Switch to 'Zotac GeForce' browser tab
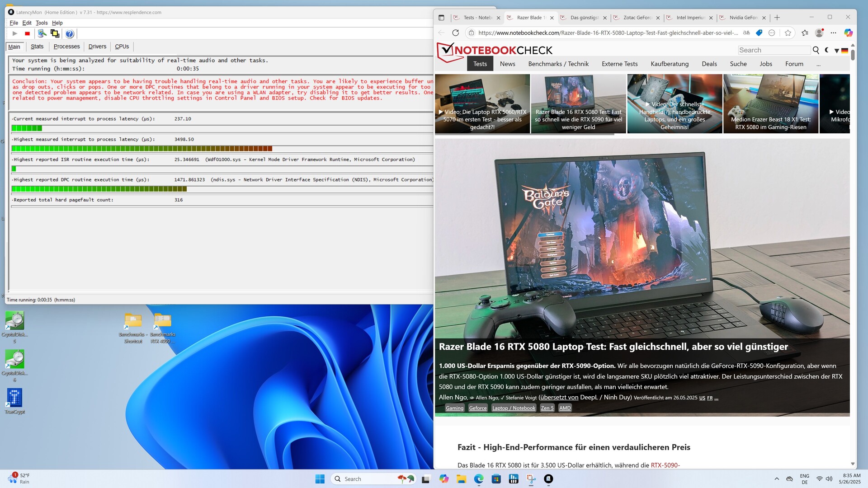This screenshot has height=488, width=868. pos(636,18)
